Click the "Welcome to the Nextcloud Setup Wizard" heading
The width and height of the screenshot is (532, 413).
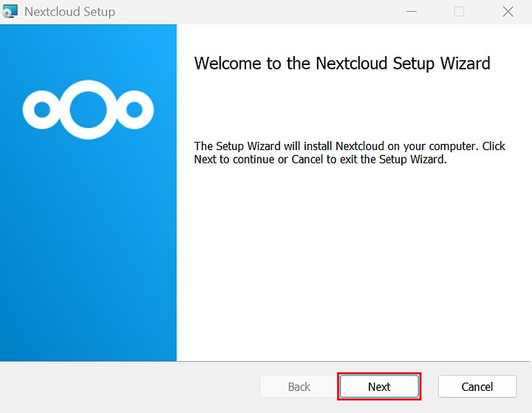(341, 64)
